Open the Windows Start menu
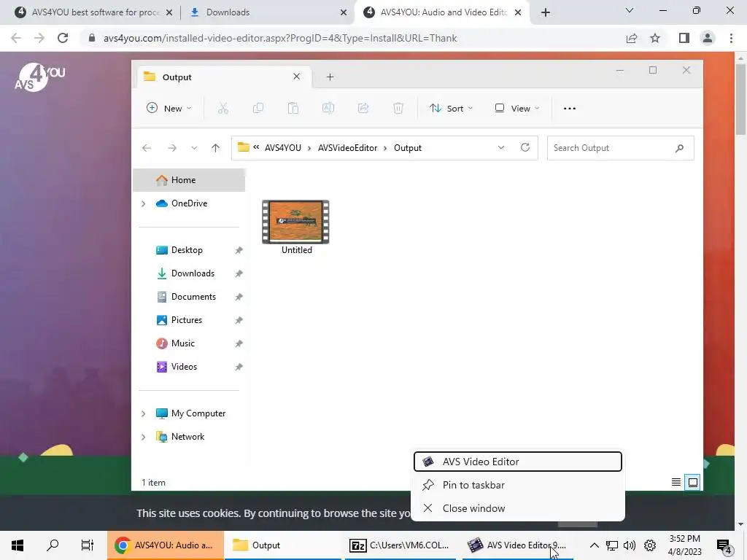 point(18,545)
